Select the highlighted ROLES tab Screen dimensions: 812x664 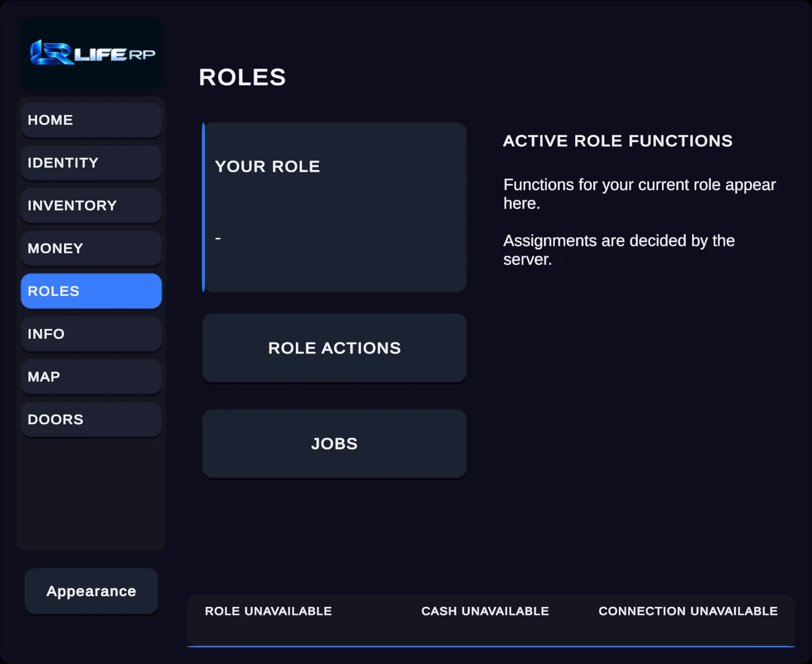tap(91, 291)
